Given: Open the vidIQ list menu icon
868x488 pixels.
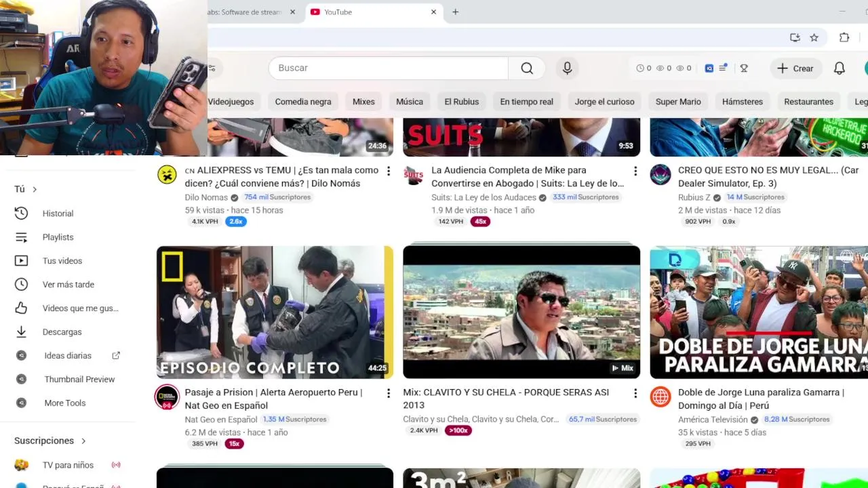Looking at the screenshot, I should coord(723,68).
